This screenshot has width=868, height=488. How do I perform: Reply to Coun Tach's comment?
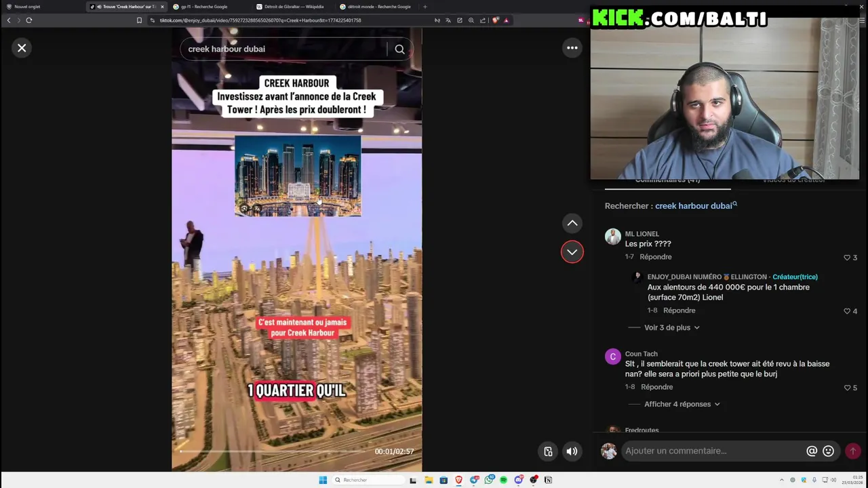(657, 387)
